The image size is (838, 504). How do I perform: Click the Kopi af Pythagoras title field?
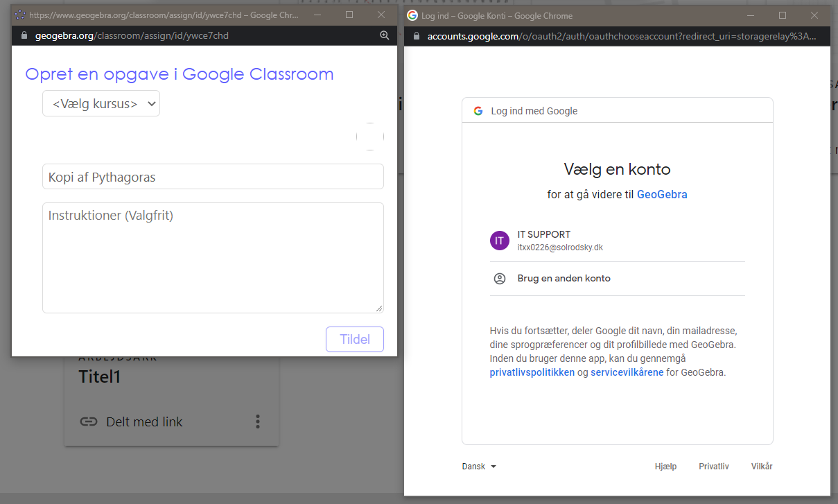click(213, 177)
